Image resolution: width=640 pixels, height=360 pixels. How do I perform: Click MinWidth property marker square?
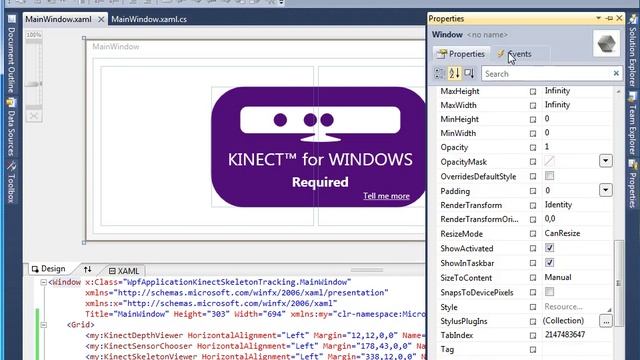tap(533, 133)
